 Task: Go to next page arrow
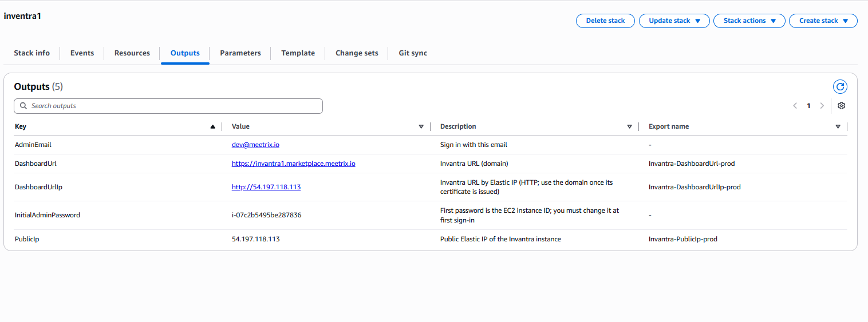[x=822, y=106]
